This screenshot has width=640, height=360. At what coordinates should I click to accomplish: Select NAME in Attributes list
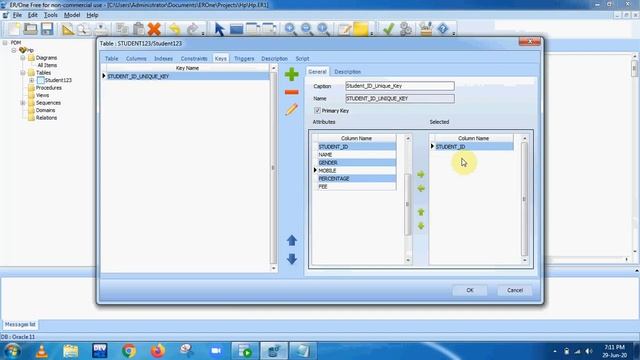click(356, 155)
